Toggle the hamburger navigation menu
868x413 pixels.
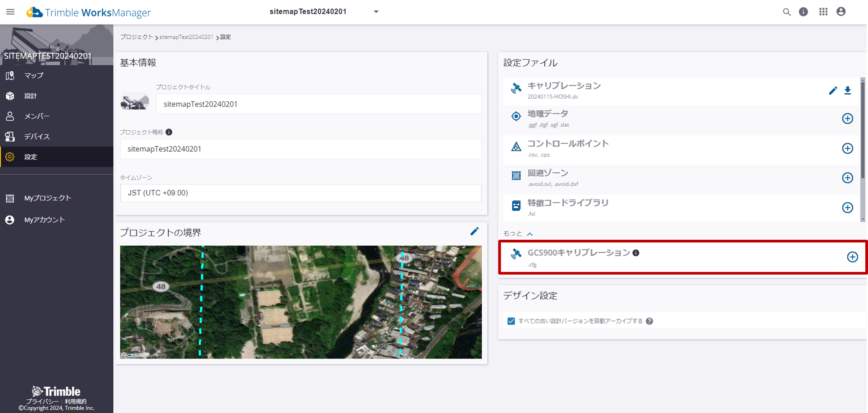point(10,12)
